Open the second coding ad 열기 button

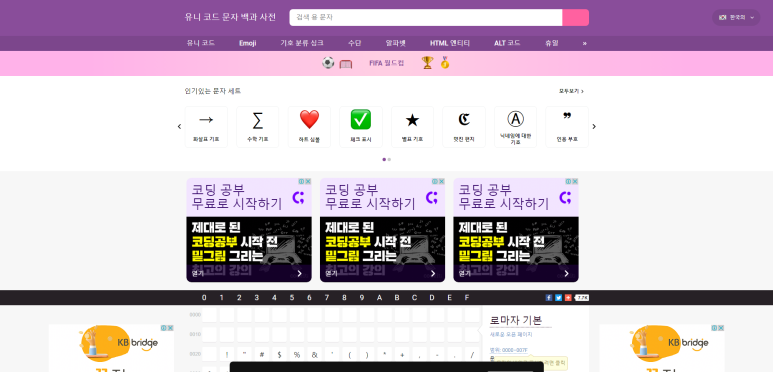click(383, 273)
